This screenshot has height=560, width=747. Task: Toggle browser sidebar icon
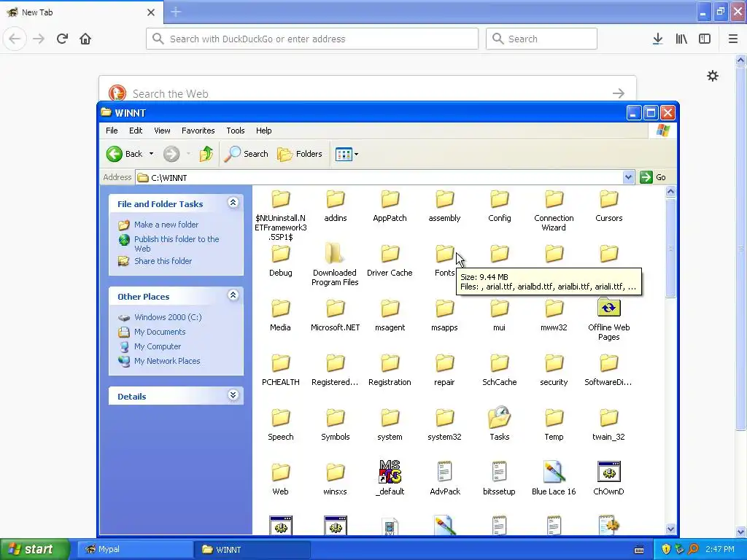tap(705, 39)
